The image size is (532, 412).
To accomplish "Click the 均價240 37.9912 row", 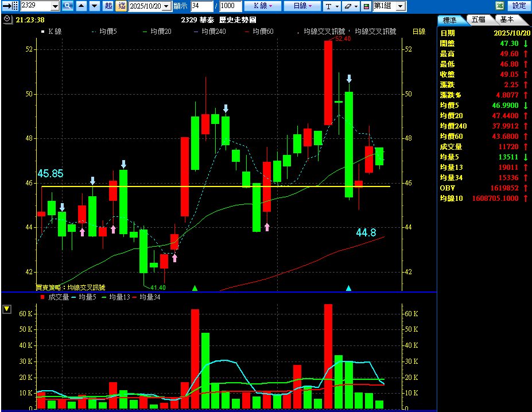I will (484, 126).
